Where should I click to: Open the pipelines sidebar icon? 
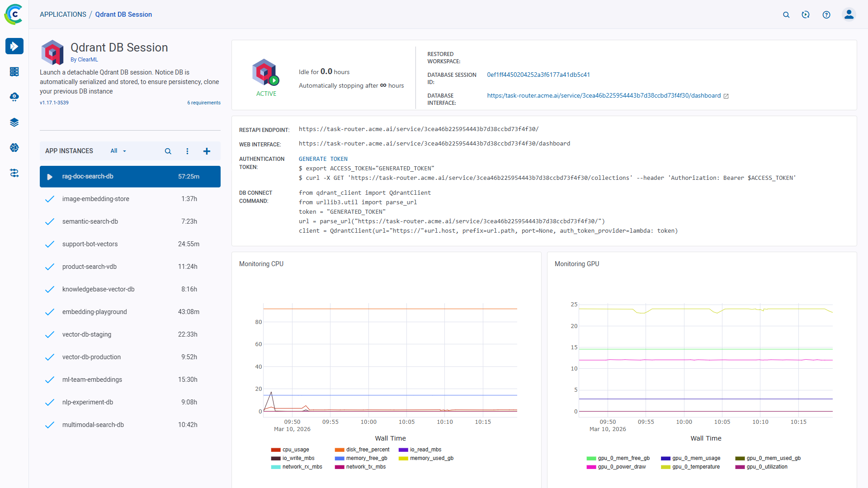pos(14,173)
